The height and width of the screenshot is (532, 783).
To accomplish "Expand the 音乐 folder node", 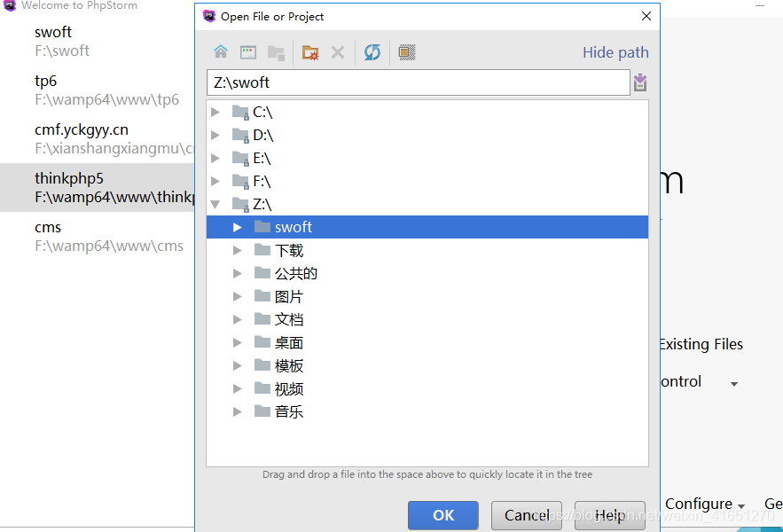I will 237,411.
